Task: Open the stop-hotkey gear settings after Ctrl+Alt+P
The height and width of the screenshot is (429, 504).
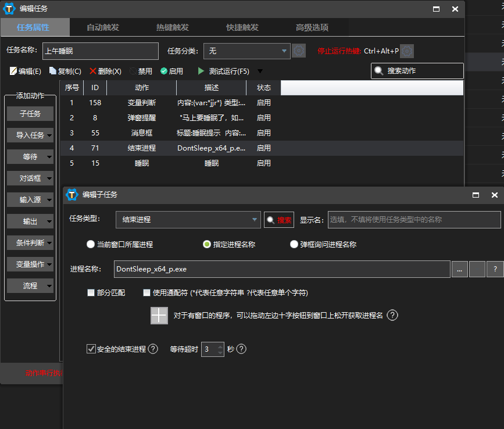Action: (407, 51)
